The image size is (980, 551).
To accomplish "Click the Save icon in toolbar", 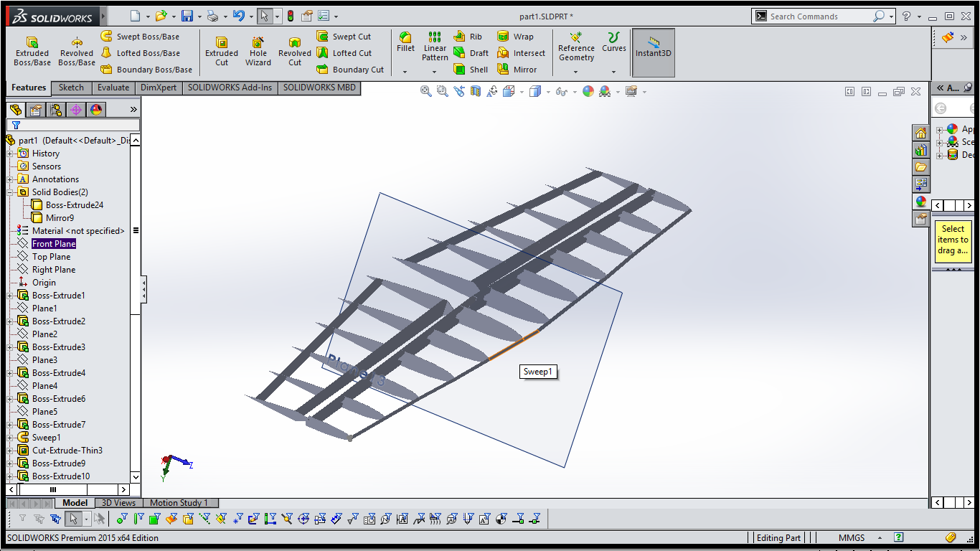I will [187, 16].
